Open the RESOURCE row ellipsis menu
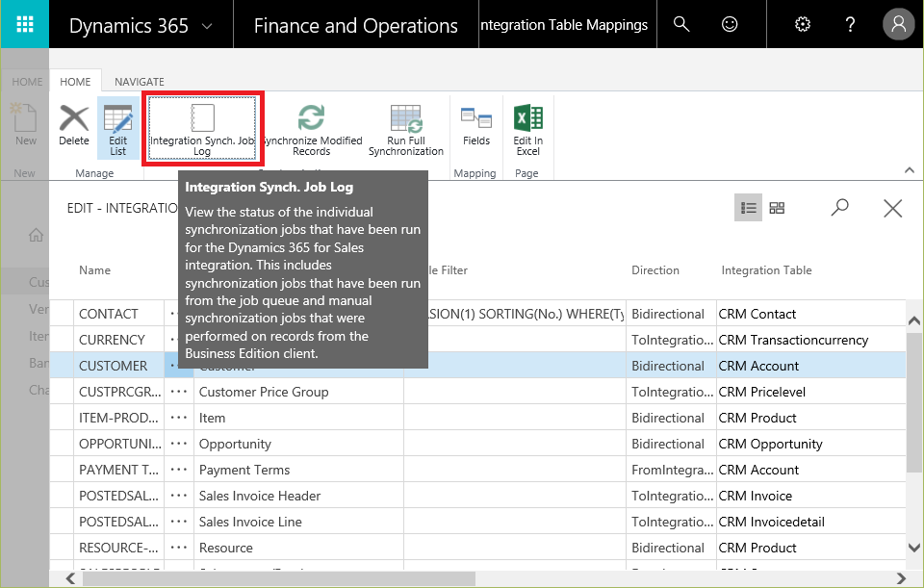 [179, 548]
